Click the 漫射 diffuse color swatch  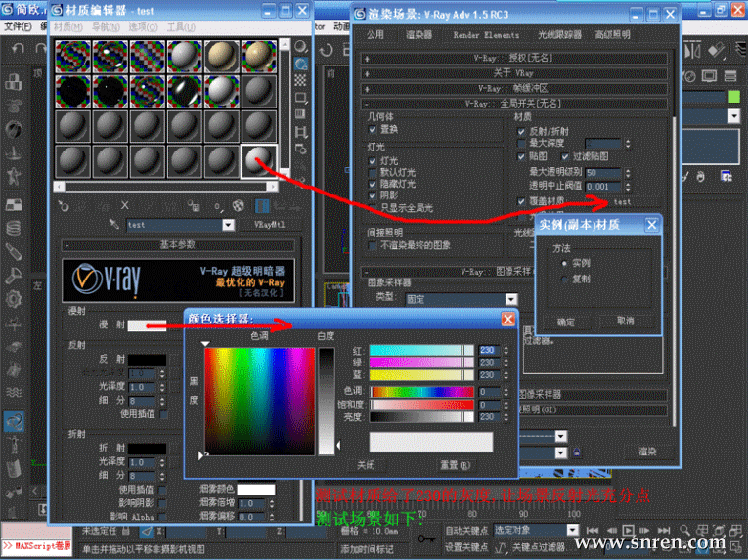coord(148,325)
